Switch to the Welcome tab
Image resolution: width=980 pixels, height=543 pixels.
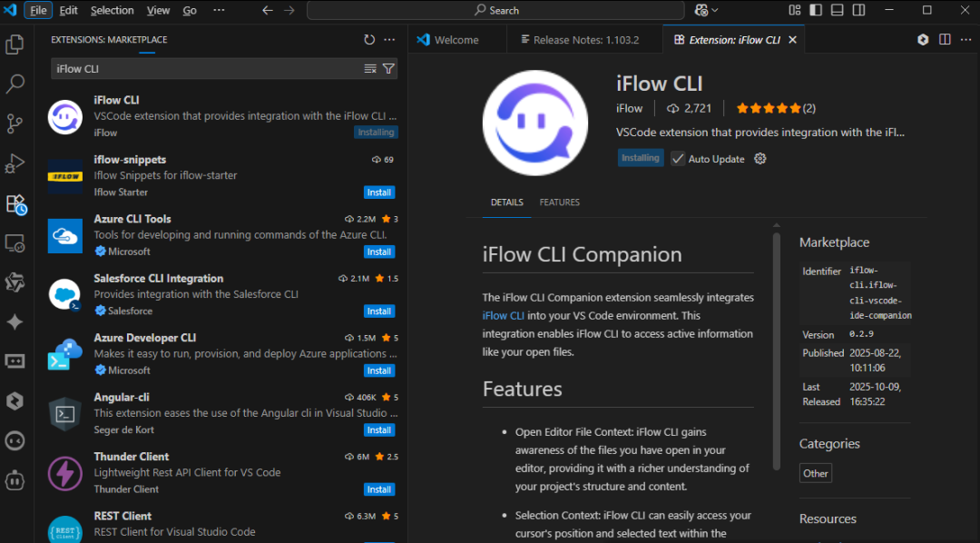click(x=456, y=40)
